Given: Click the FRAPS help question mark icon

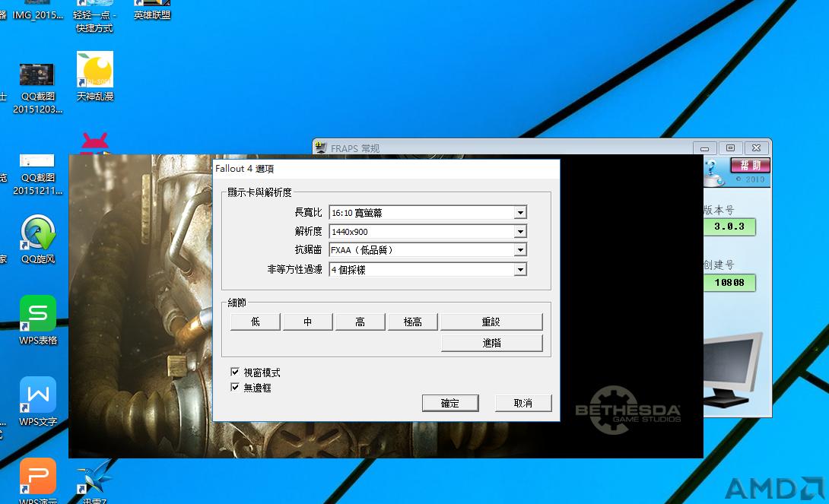Looking at the screenshot, I should pyautogui.click(x=713, y=173).
